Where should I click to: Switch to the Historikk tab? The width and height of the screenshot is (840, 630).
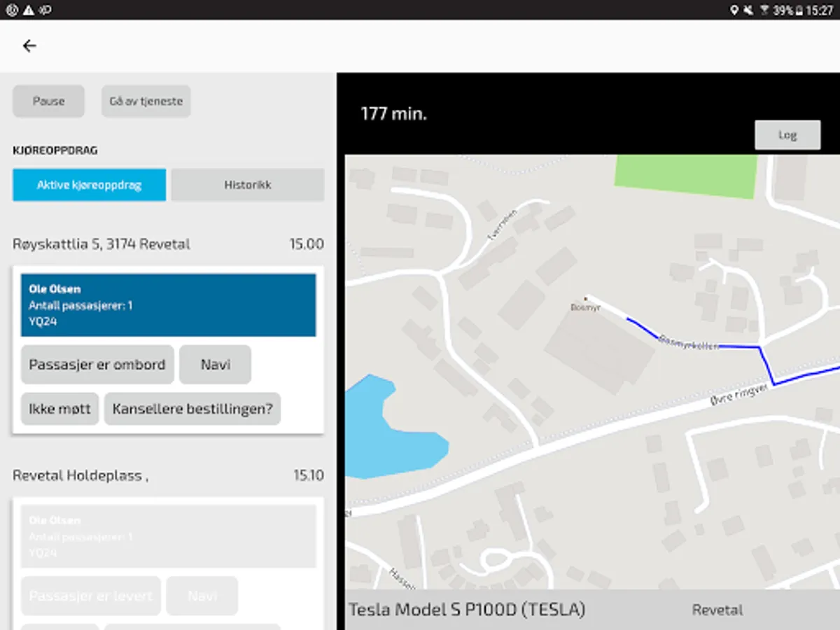248,185
